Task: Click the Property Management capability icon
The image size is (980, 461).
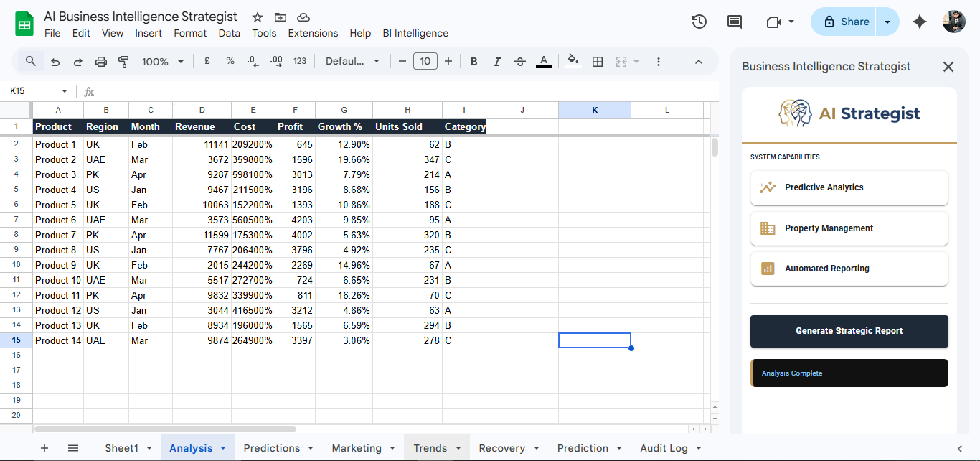Action: [x=767, y=228]
